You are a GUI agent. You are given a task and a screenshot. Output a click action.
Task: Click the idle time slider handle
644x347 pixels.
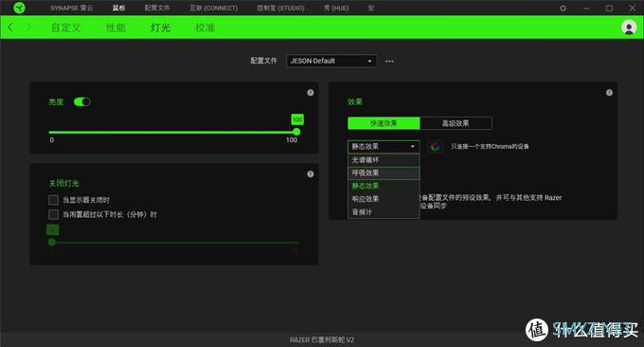click(52, 242)
